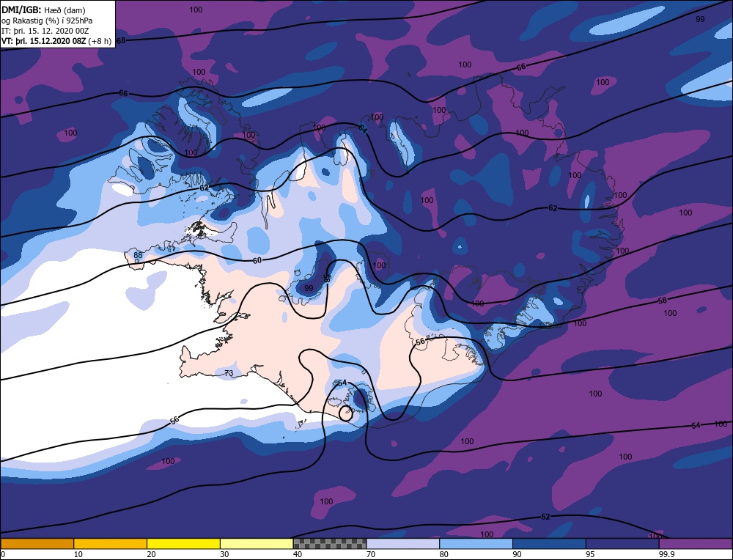The height and width of the screenshot is (560, 733).
Task: Click the purple legend swatch above 99.9
Action: (696, 543)
